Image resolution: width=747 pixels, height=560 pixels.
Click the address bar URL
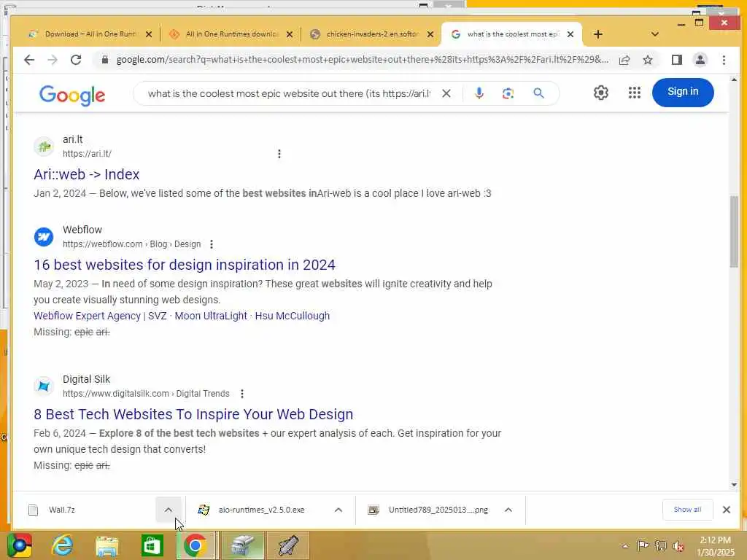click(x=362, y=60)
